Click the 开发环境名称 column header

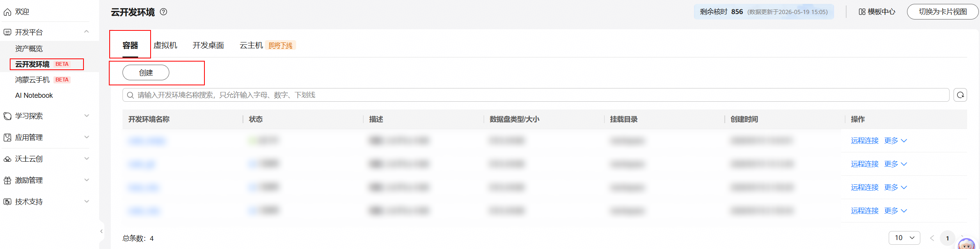click(149, 119)
